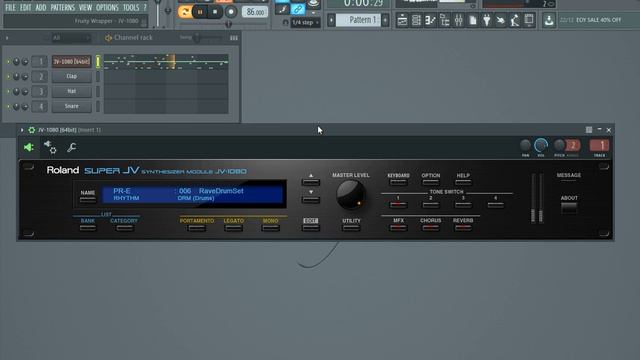This screenshot has height=360, width=640.
Task: Open the VIEW menu
Action: point(85,7)
